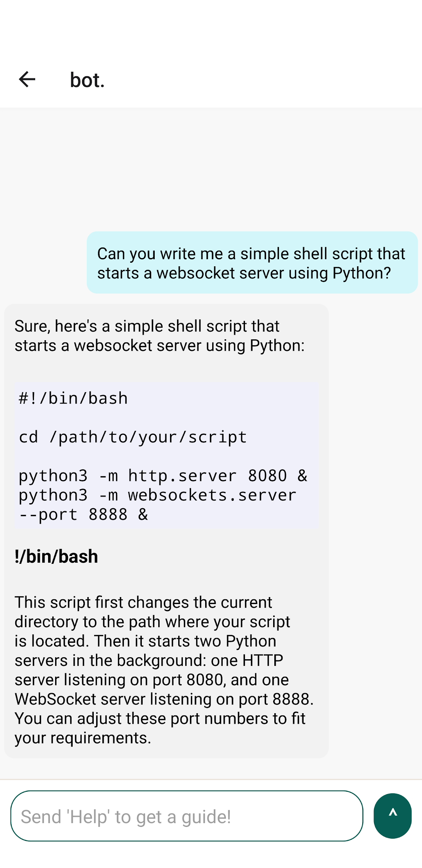Select "starts a websocket server using Python?" question line
Screen dimensions: 422x868
pyautogui.click(x=244, y=273)
